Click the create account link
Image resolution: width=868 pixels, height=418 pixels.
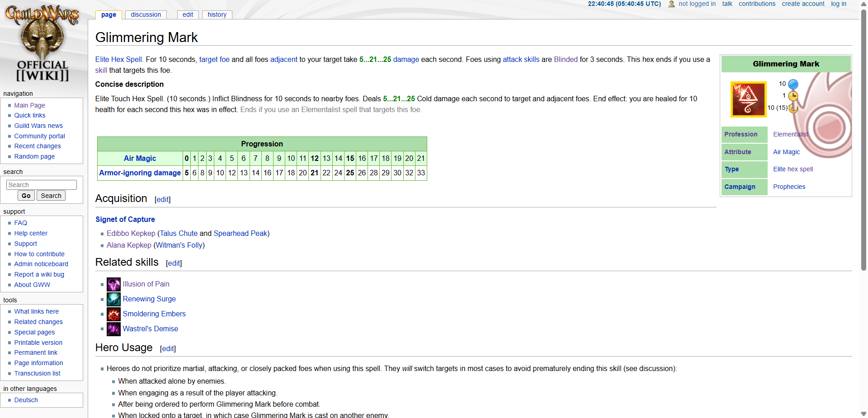803,4
